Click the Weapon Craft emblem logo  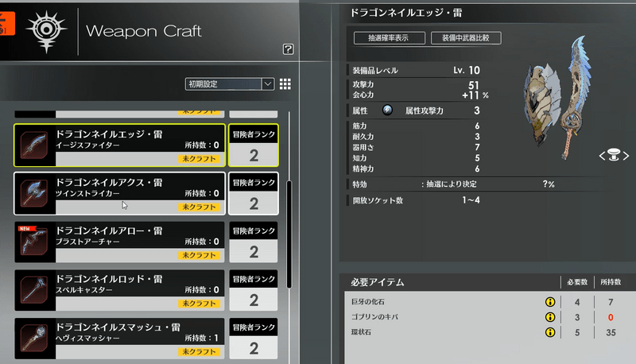tap(43, 31)
